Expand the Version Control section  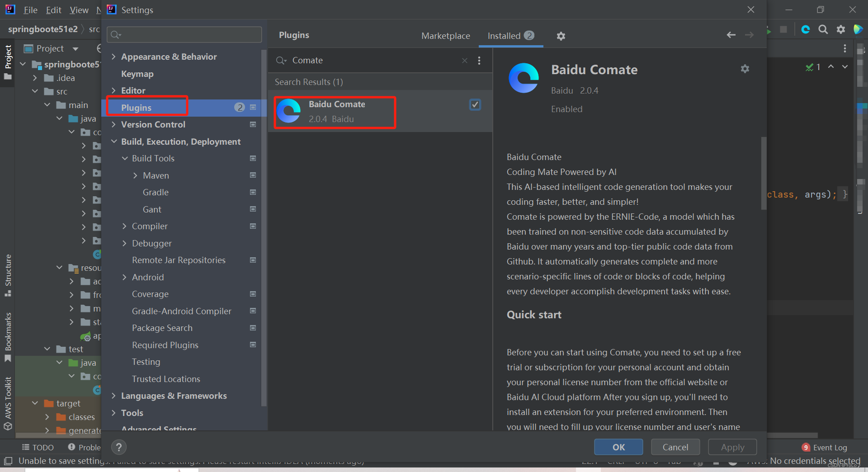pyautogui.click(x=113, y=124)
